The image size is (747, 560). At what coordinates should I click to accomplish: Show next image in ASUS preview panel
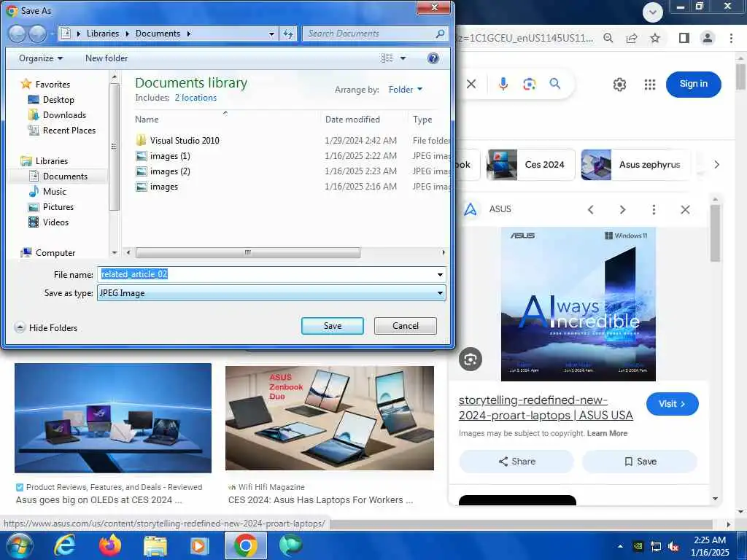coord(622,209)
